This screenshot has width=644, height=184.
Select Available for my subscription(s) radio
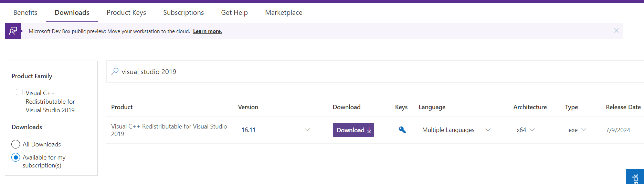pos(16,157)
